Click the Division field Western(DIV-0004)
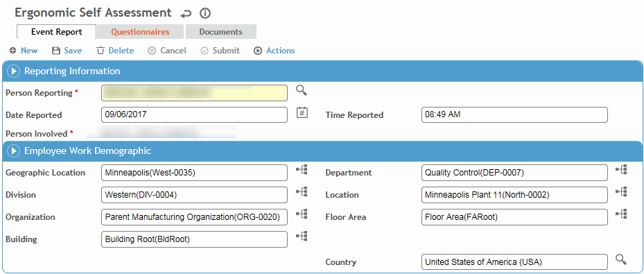 coord(194,195)
